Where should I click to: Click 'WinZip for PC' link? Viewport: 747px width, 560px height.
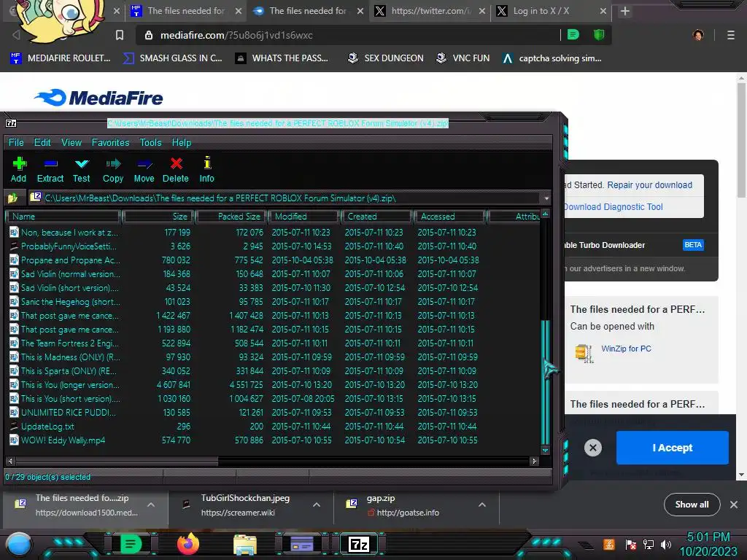pos(626,349)
